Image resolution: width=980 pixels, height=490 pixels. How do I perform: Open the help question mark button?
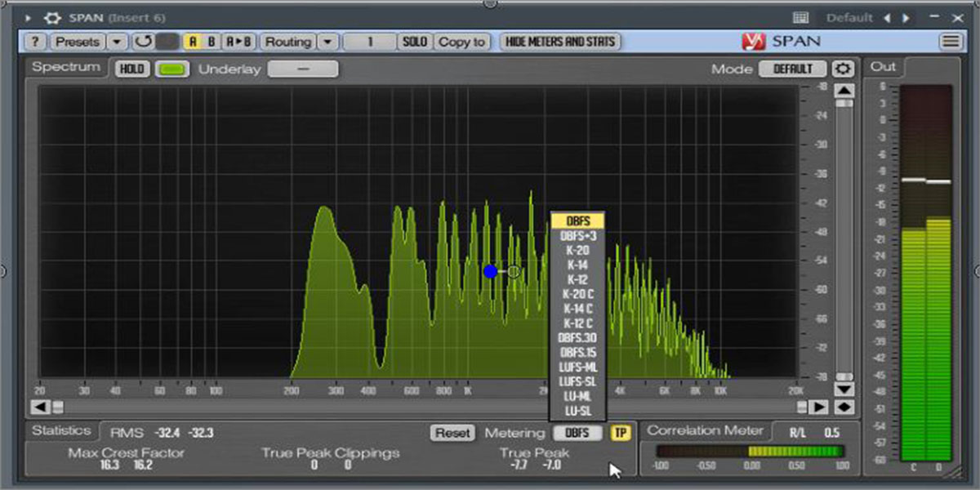35,42
